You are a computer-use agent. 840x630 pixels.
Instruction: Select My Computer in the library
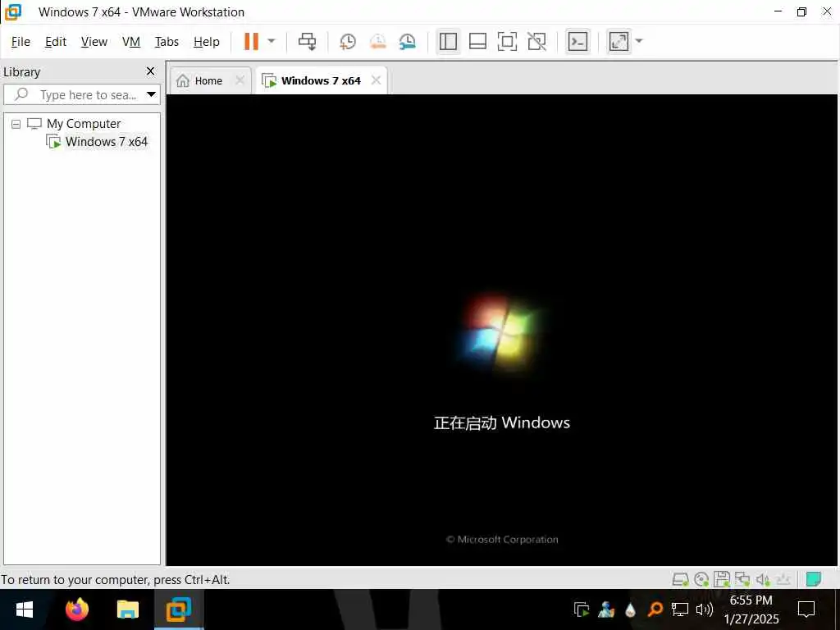coord(84,124)
